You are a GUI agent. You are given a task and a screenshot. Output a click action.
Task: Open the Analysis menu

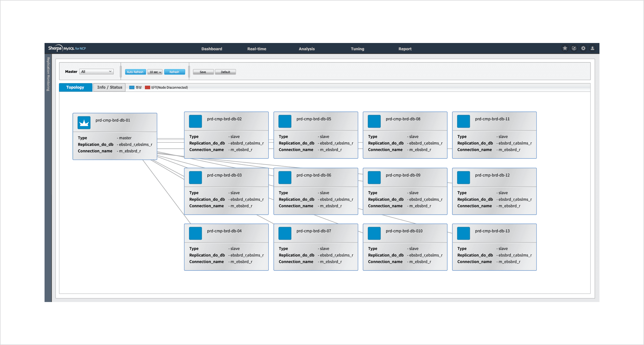[x=306, y=49]
